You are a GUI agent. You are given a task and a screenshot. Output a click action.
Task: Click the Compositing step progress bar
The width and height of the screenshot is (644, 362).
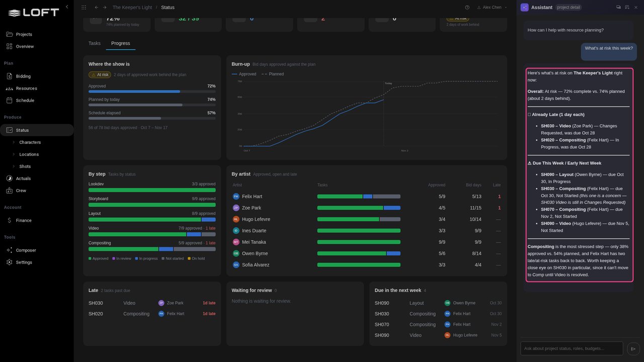point(152,249)
